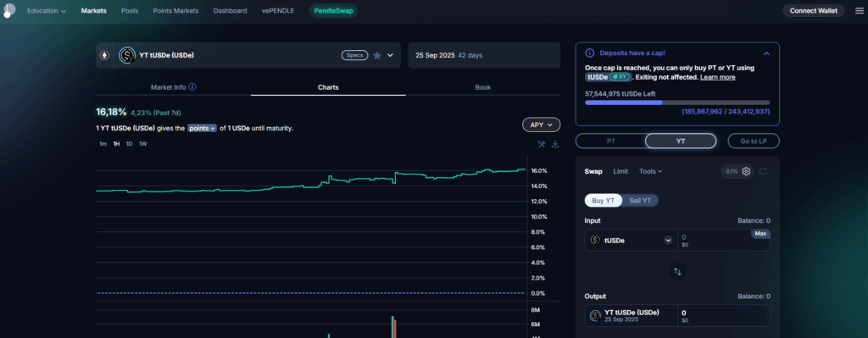The image size is (868, 338).
Task: Switch to Sell YT mode
Action: 640,200
